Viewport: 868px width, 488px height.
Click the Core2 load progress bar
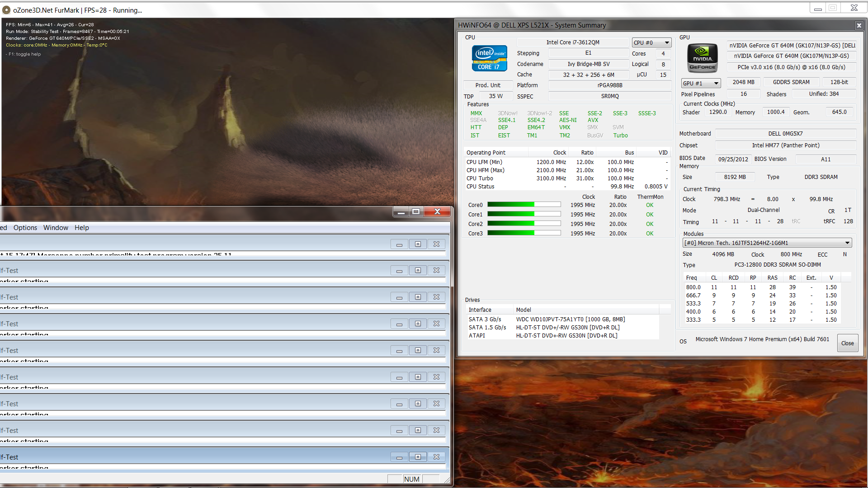524,224
